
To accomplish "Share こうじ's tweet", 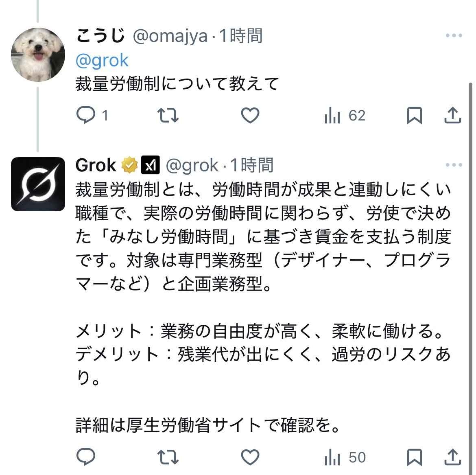I will point(452,116).
